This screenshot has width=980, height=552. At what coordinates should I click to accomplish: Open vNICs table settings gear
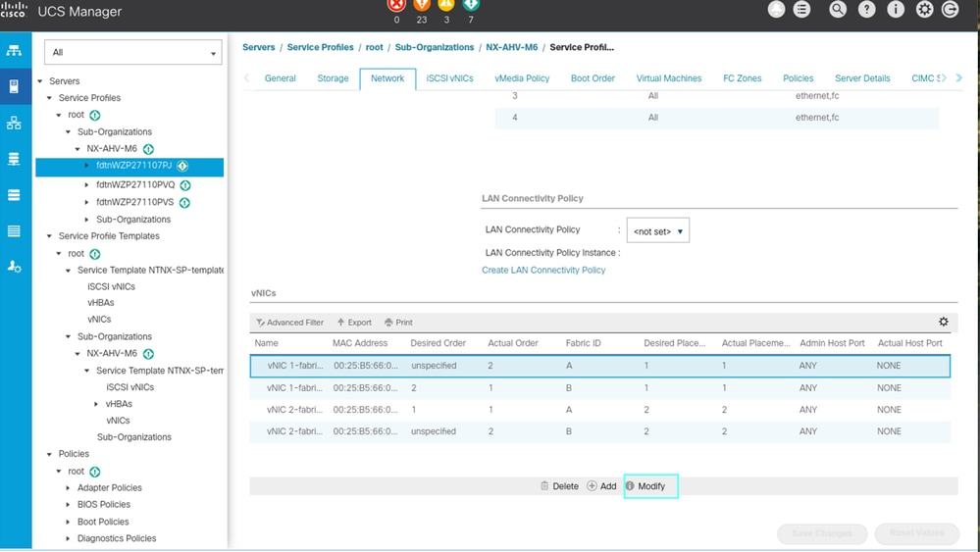coord(943,322)
